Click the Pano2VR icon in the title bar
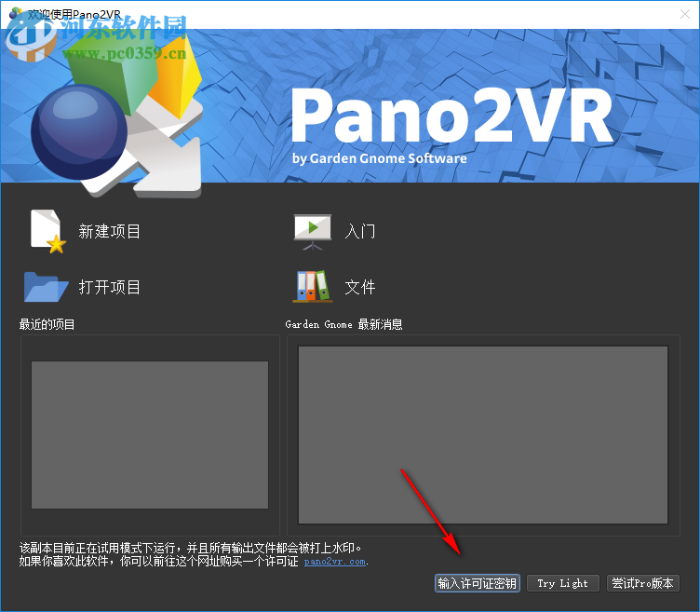The width and height of the screenshot is (700, 612). click(16, 13)
